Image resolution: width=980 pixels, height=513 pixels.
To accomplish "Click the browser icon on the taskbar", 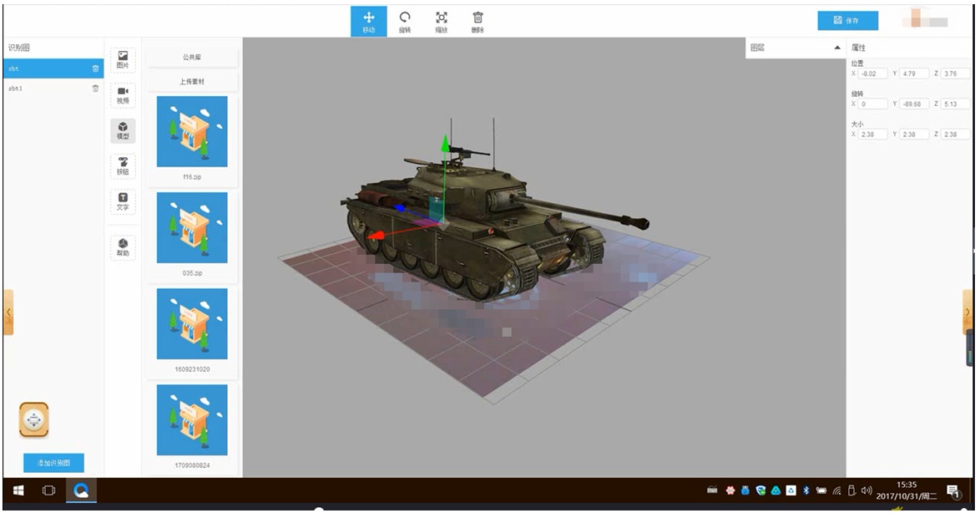I will pos(81,490).
